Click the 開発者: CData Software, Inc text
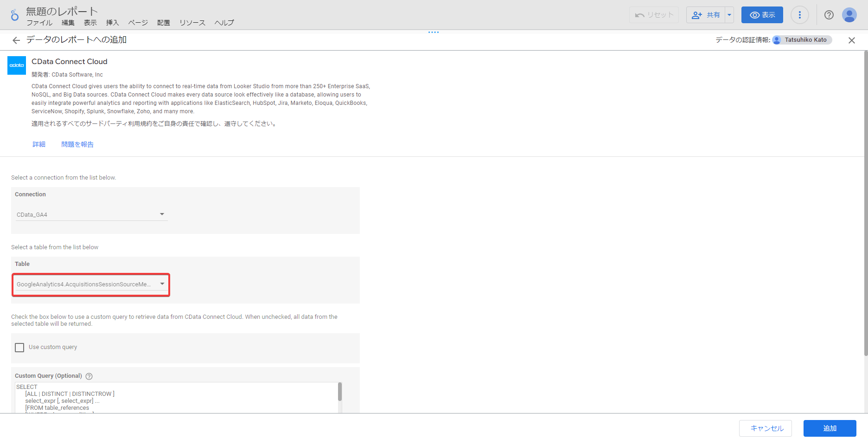868x446 pixels. 67,75
